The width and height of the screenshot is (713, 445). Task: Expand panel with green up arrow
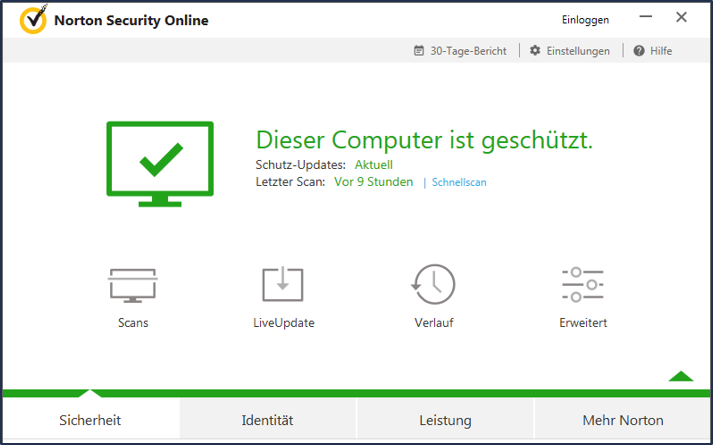[x=681, y=376]
